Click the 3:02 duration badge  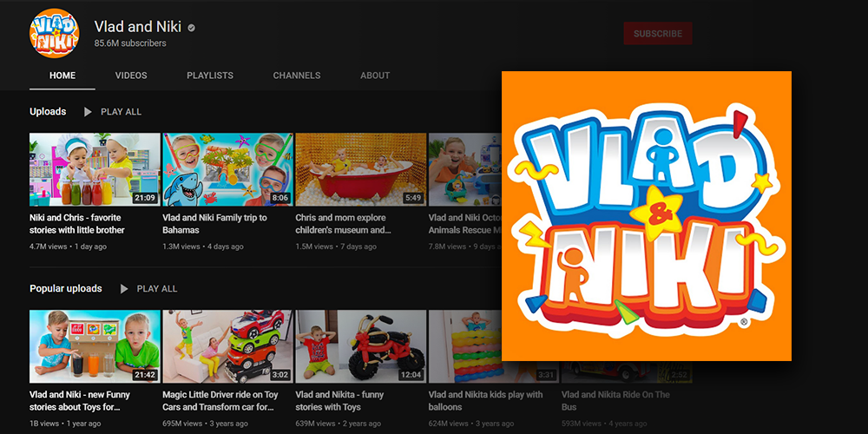click(x=280, y=375)
